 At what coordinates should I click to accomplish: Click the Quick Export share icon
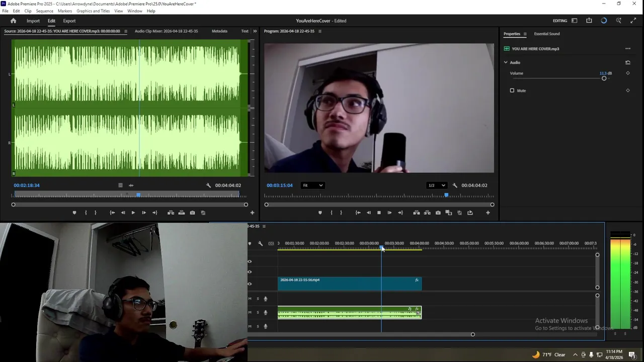click(589, 21)
